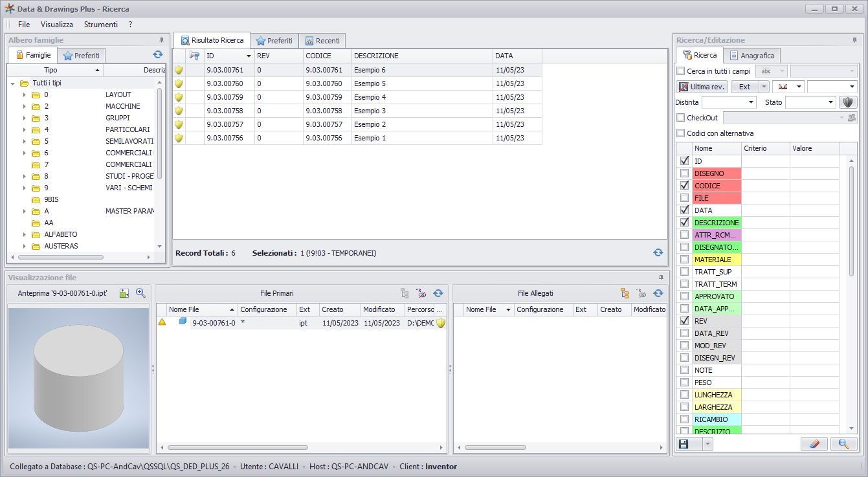Uncheck the DESCRIZIONE field checkbox
Viewport: 868px width, 477px height.
pyautogui.click(x=684, y=223)
